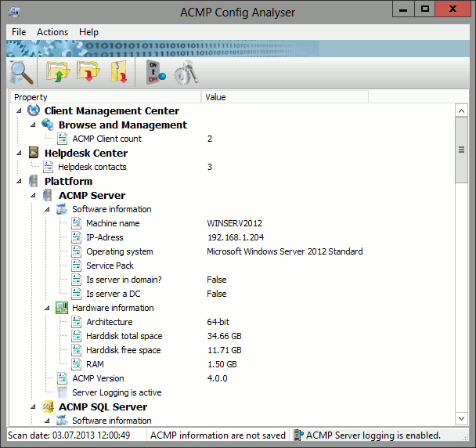
Task: Collapse the Plattform node
Action: point(19,182)
